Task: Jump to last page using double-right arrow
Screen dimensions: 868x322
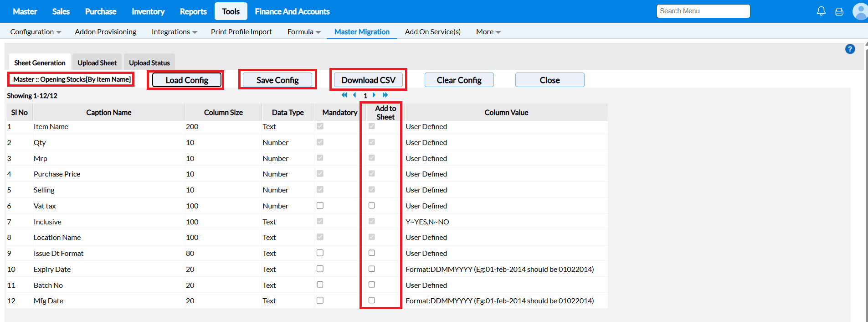Action: click(385, 95)
